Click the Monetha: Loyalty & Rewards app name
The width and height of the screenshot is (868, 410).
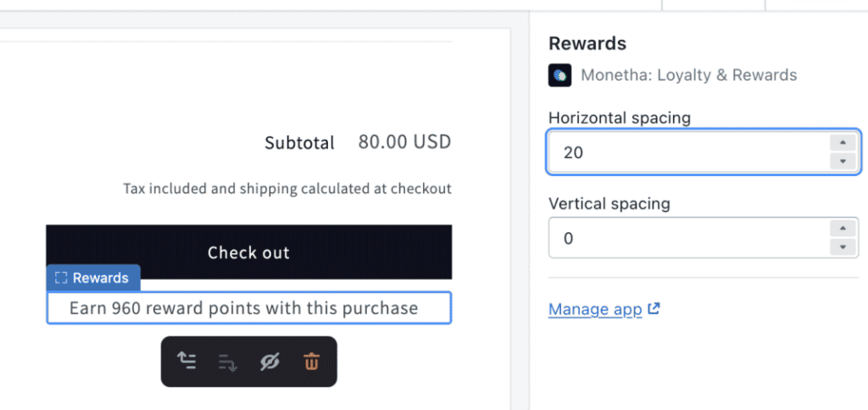click(688, 75)
